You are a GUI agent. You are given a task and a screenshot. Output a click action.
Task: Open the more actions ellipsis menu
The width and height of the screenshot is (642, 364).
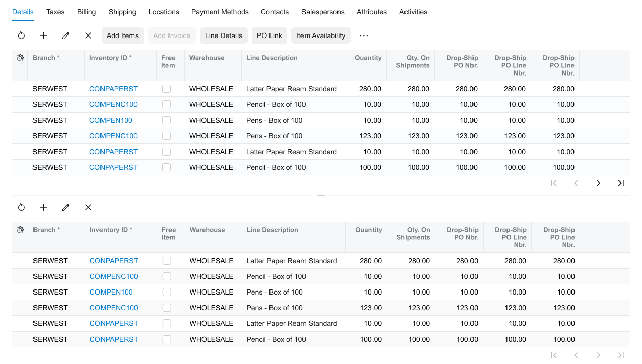pos(364,35)
